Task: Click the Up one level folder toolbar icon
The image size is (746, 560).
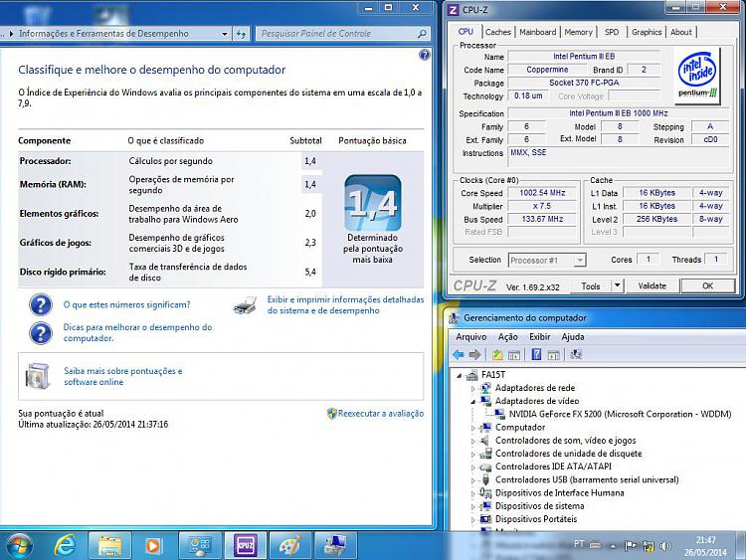Action: (497, 354)
